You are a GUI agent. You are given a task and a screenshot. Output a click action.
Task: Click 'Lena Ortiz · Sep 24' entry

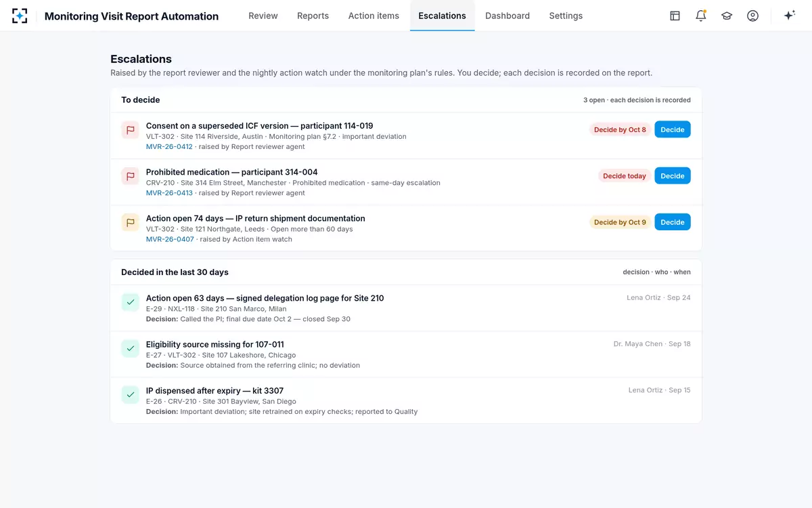click(x=659, y=297)
